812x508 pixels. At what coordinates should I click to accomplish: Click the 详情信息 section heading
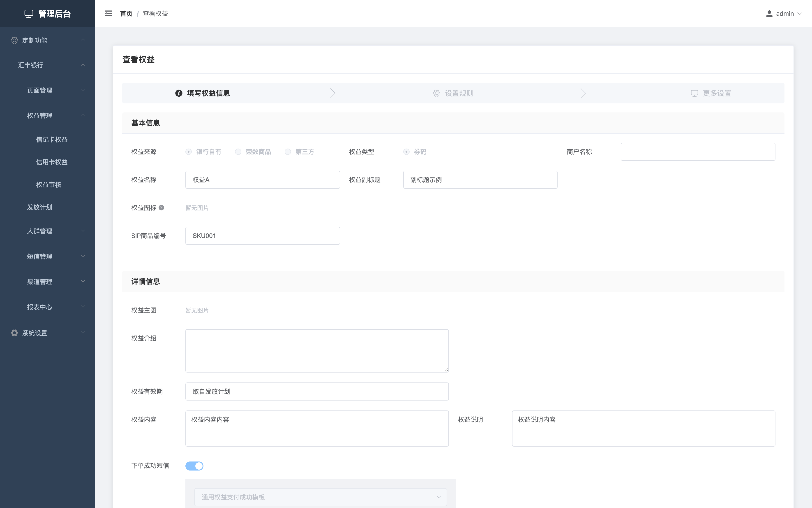(146, 282)
